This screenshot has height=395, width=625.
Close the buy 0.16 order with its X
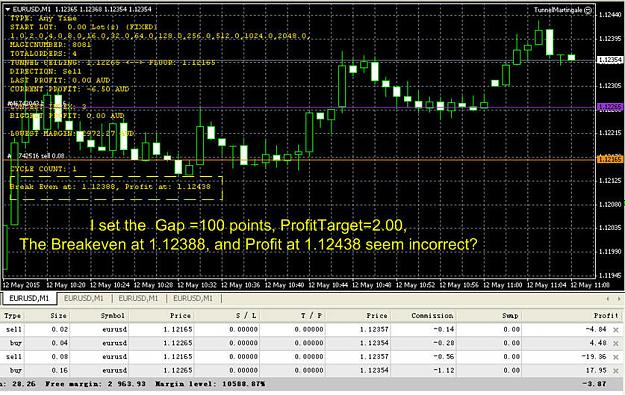click(616, 371)
